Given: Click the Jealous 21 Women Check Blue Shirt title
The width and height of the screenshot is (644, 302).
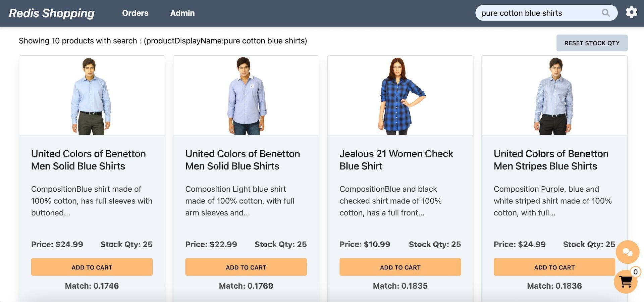Looking at the screenshot, I should click(x=396, y=160).
